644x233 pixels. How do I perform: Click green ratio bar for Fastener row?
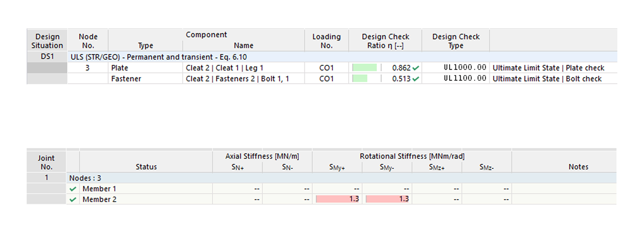pyautogui.click(x=360, y=79)
